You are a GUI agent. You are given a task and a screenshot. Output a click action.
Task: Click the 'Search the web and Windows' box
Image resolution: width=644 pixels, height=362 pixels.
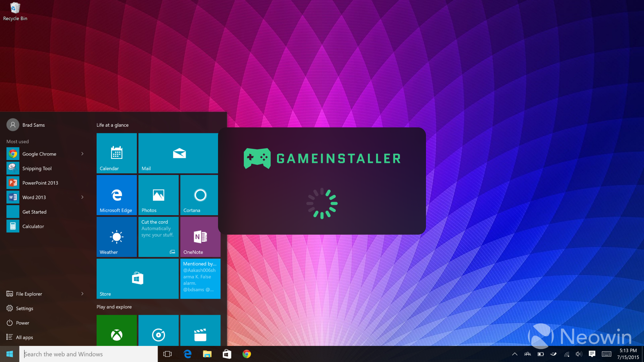[x=89, y=354]
